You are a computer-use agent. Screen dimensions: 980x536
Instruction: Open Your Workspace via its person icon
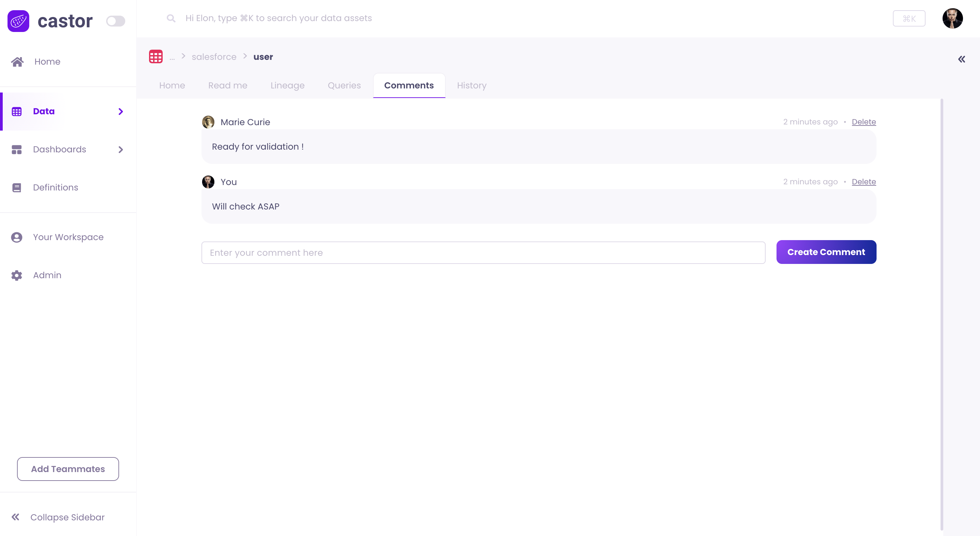pyautogui.click(x=17, y=237)
